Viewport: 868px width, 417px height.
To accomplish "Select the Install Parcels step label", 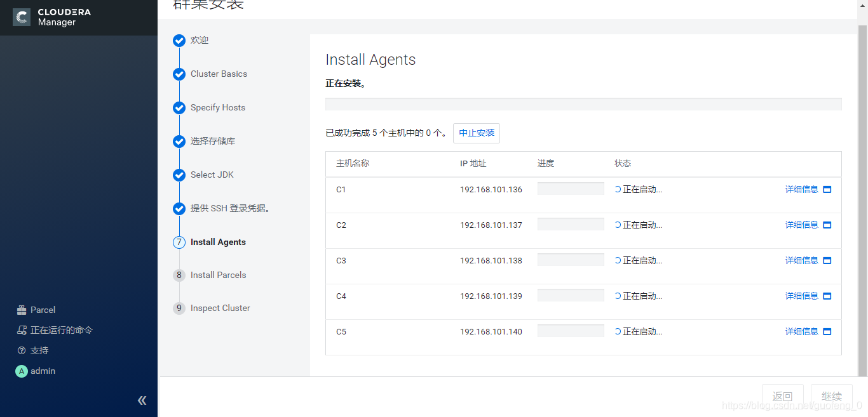I will pos(218,275).
